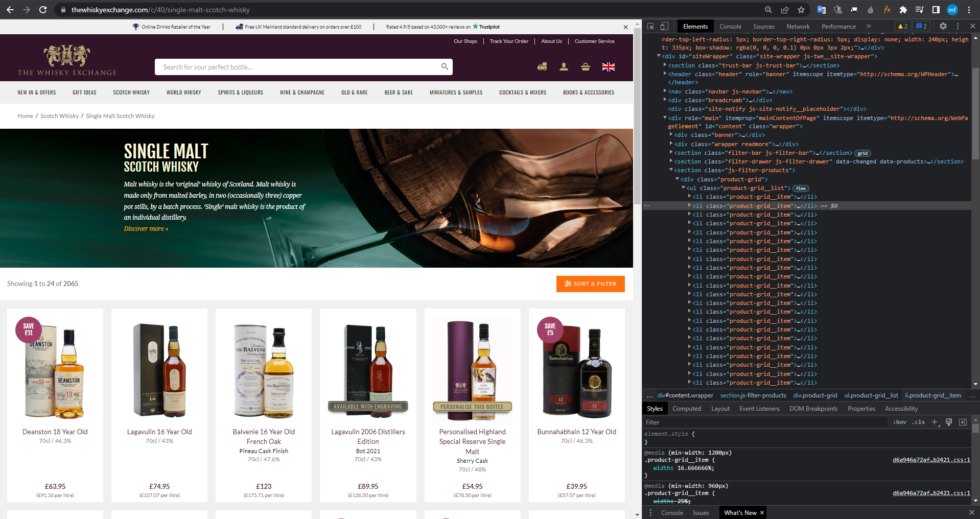Click the zoom magnifier in the address bar

click(768, 10)
